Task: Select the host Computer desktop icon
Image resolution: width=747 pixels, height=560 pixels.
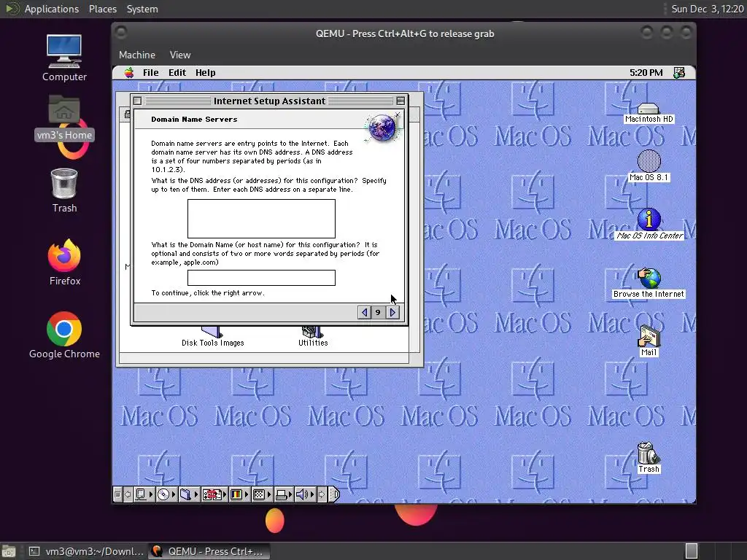Action: point(64,58)
